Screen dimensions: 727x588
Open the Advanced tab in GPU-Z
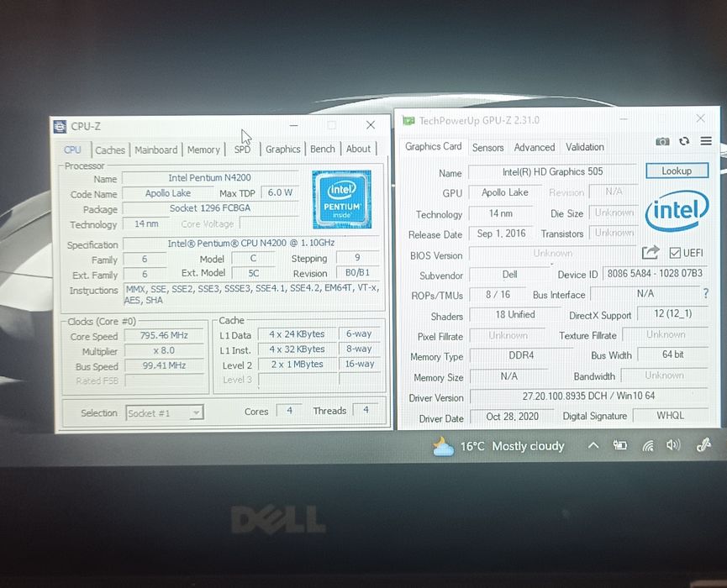click(535, 147)
